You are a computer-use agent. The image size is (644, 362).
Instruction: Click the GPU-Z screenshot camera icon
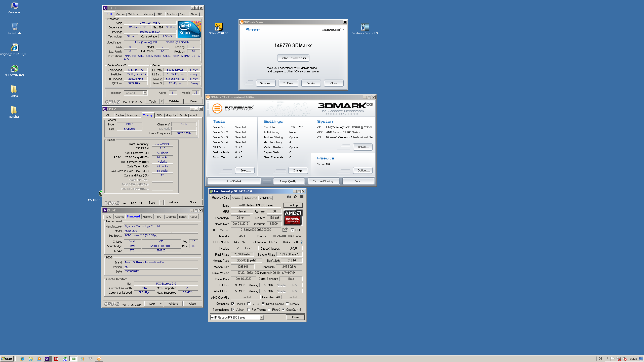[289, 197]
